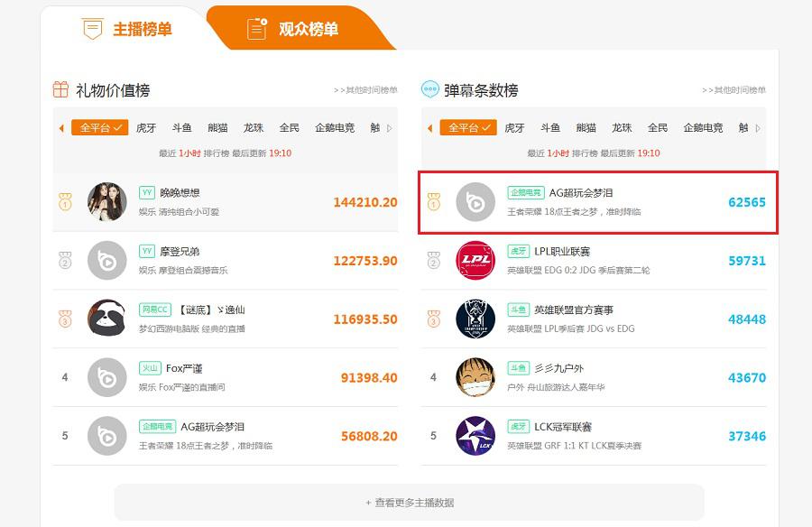Open the 观众榜单 tab
This screenshot has width=812, height=527.
tap(293, 29)
